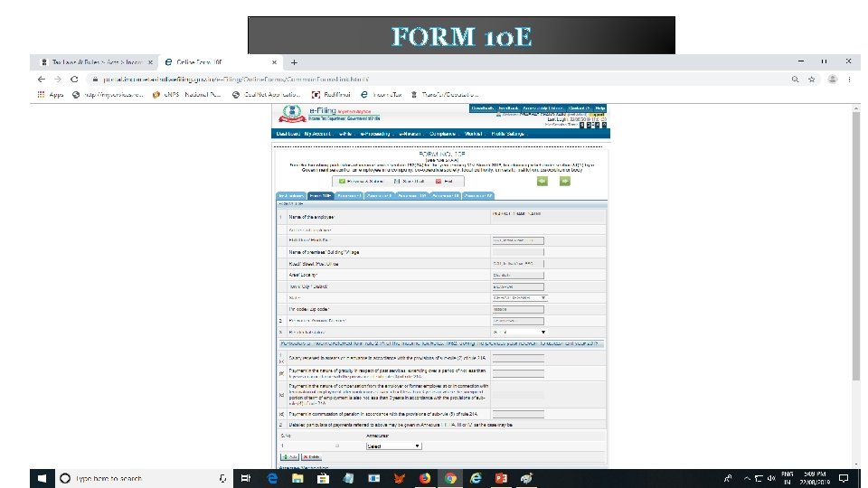Viewport: 868px width, 488px height.
Task: Select the Annexure I tab
Action: click(349, 196)
